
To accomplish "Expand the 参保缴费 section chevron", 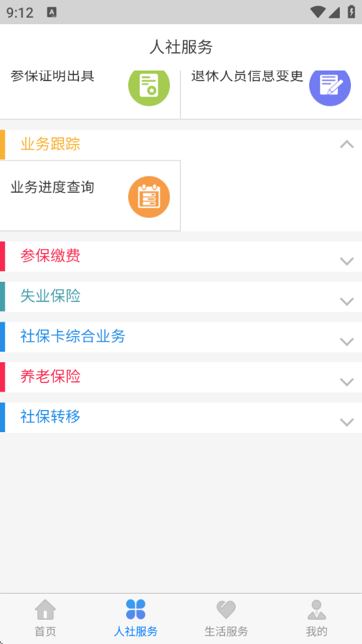I will [x=347, y=262].
